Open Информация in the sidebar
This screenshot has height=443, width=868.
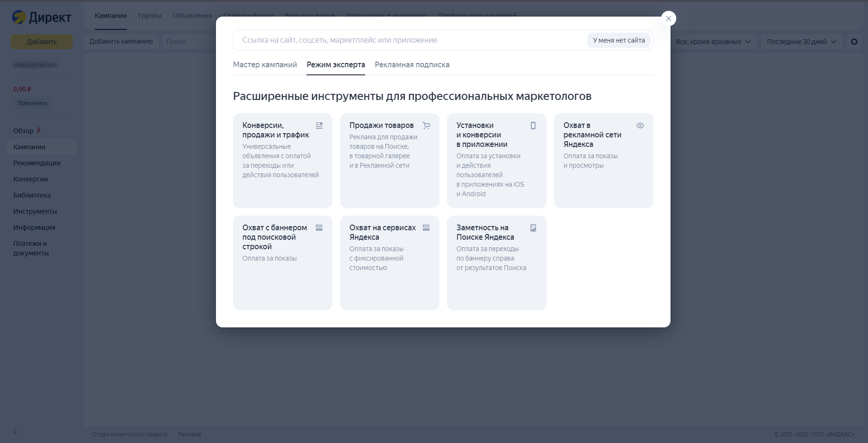coord(34,227)
